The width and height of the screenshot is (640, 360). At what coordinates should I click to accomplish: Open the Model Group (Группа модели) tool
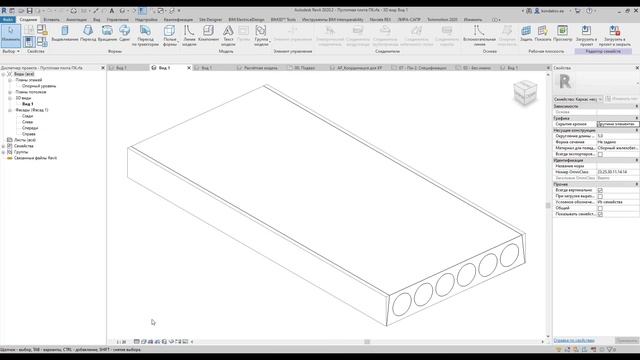click(261, 35)
